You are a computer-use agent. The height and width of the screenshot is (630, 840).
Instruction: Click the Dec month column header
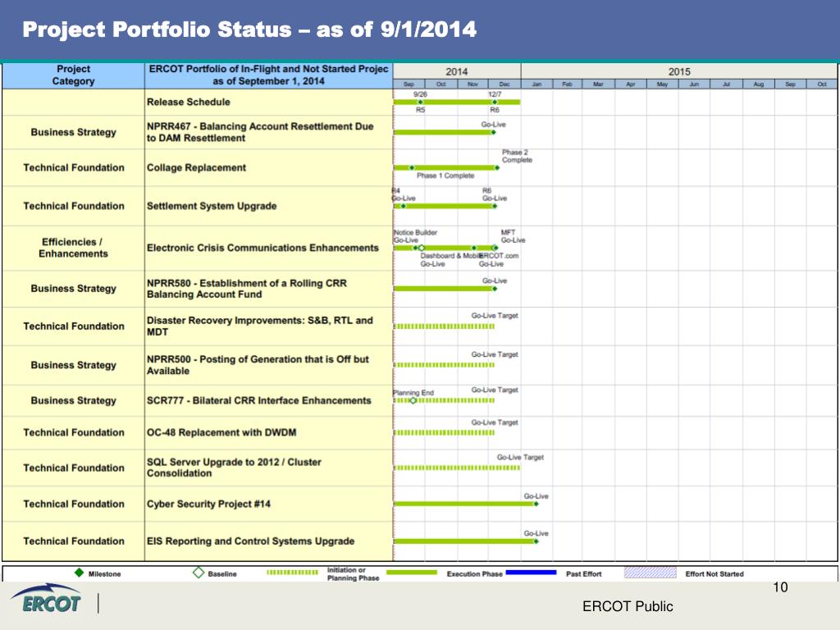click(x=504, y=84)
